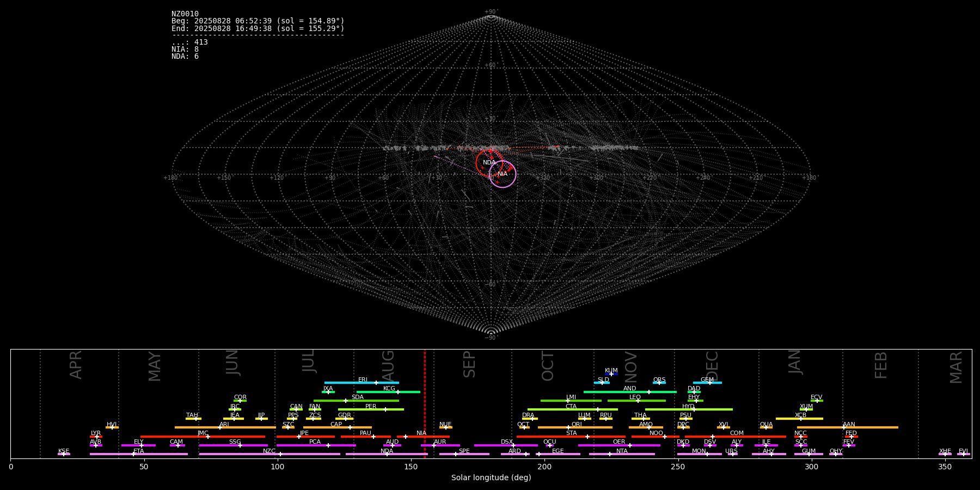Click the XCB shower label in timeline
980x490 pixels.
800,415
